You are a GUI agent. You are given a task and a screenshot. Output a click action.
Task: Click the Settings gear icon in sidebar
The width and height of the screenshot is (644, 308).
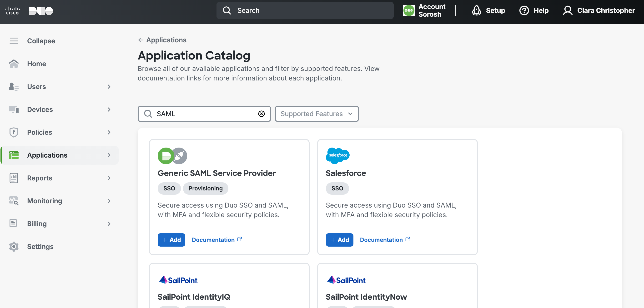(14, 247)
